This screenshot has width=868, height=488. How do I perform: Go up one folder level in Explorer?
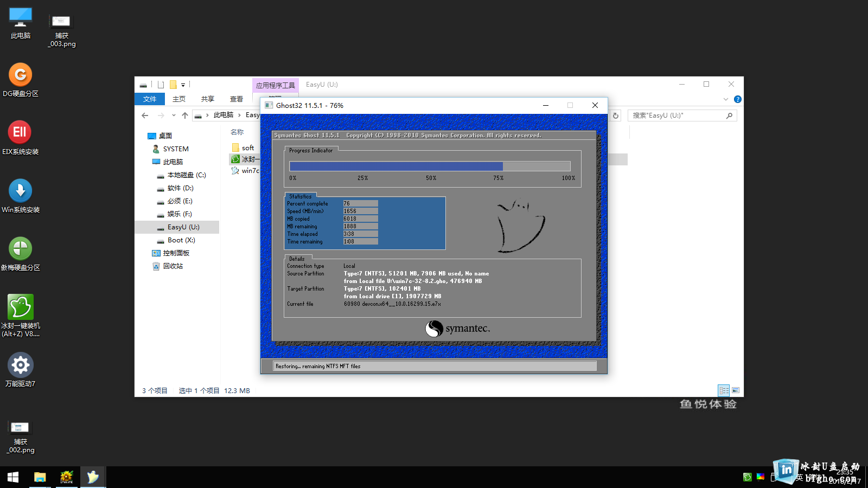(185, 115)
